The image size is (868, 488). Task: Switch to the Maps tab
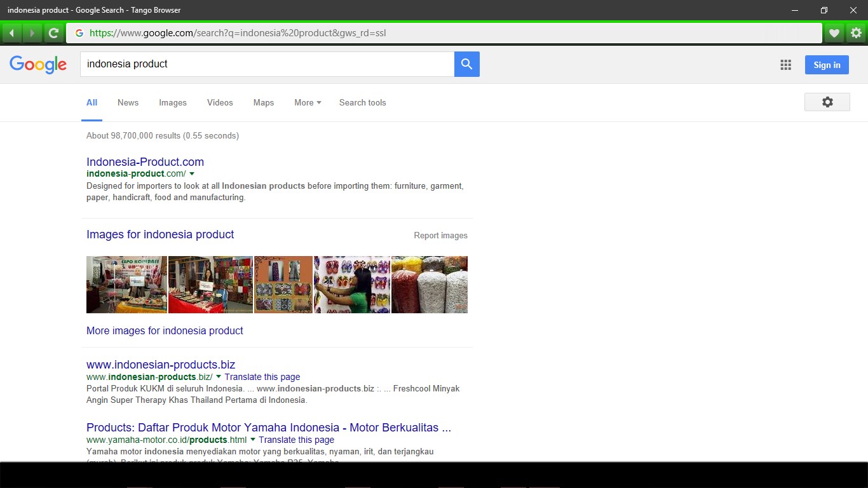coord(264,102)
